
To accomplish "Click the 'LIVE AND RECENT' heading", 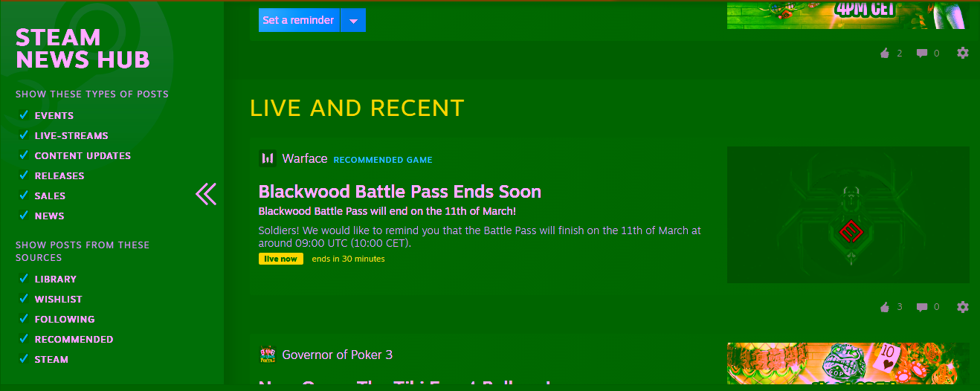I will pos(357,109).
